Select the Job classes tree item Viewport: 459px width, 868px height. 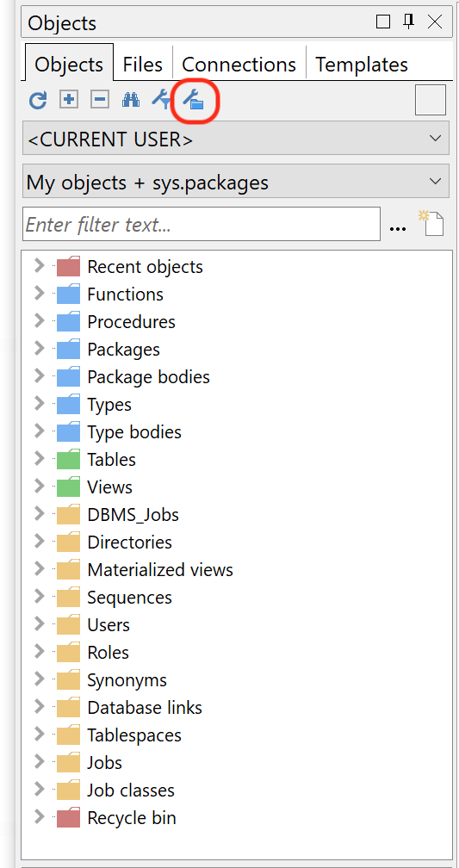pyautogui.click(x=131, y=790)
